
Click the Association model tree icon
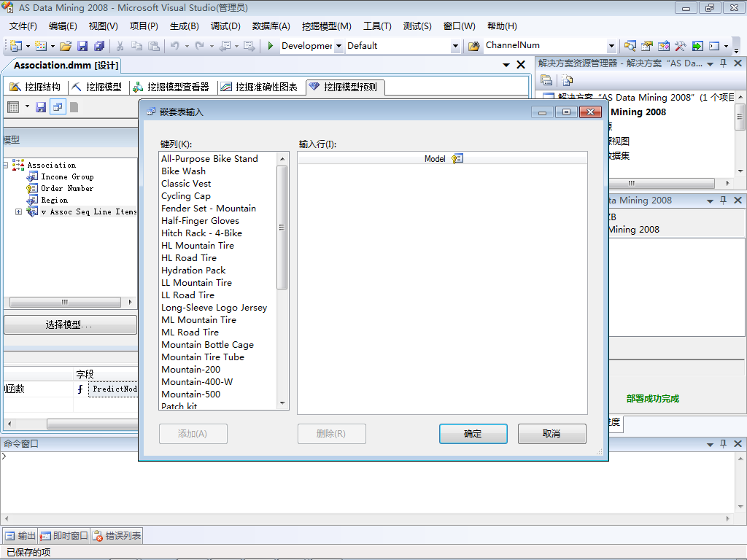18,165
